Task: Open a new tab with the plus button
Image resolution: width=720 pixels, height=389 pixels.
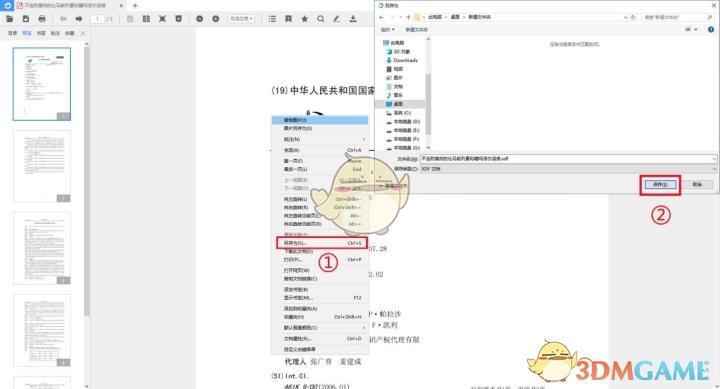Action: [x=135, y=6]
